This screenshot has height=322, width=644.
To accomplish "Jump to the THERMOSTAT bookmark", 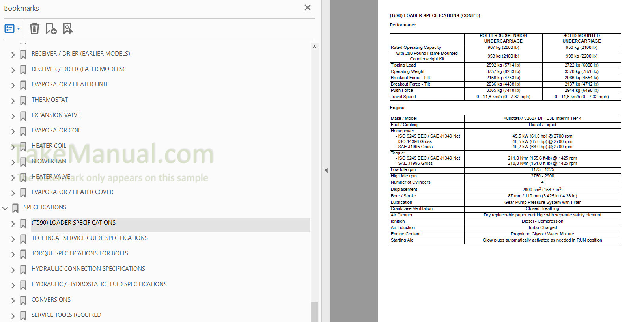I will click(49, 100).
